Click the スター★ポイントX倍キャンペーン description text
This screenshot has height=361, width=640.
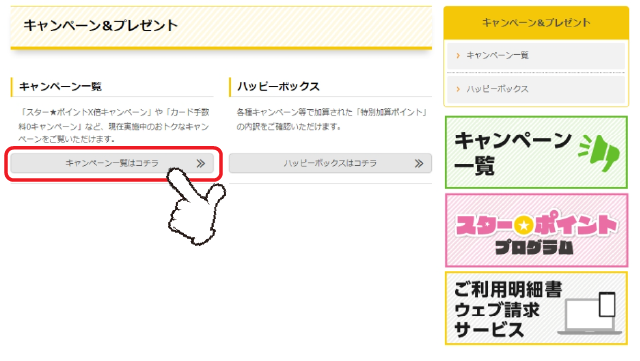(114, 125)
